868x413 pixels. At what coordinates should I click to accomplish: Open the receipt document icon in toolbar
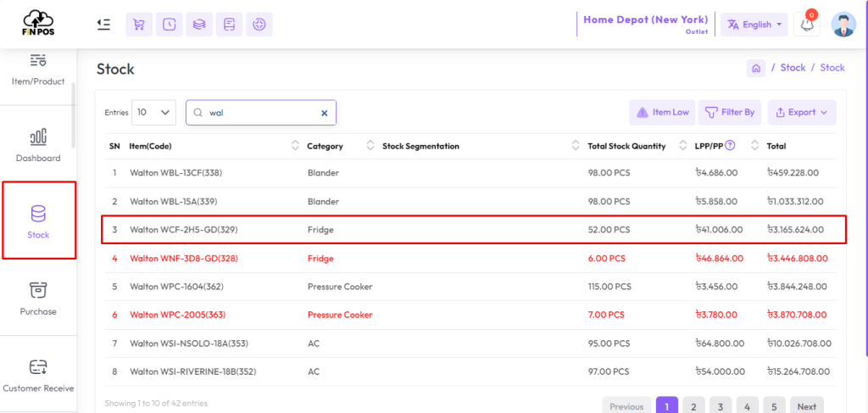(229, 25)
